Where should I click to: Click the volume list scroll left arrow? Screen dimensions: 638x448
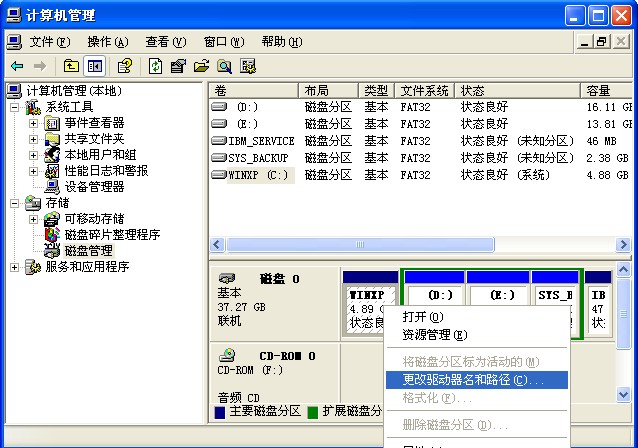pyautogui.click(x=217, y=245)
